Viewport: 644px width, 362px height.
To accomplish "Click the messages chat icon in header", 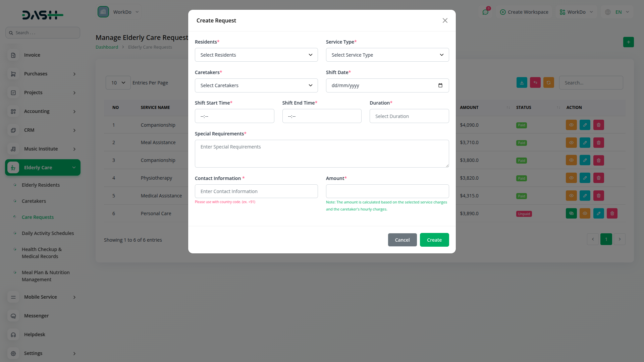I will [485, 12].
